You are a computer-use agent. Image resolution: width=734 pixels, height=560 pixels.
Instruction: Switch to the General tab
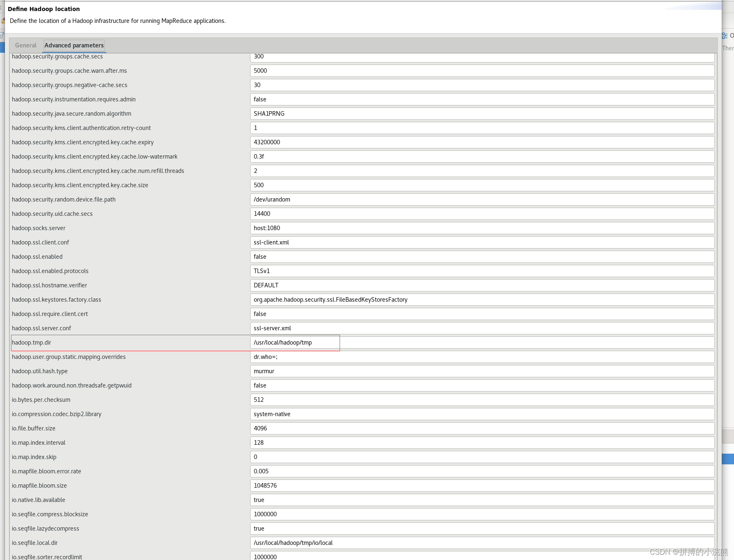coord(26,45)
